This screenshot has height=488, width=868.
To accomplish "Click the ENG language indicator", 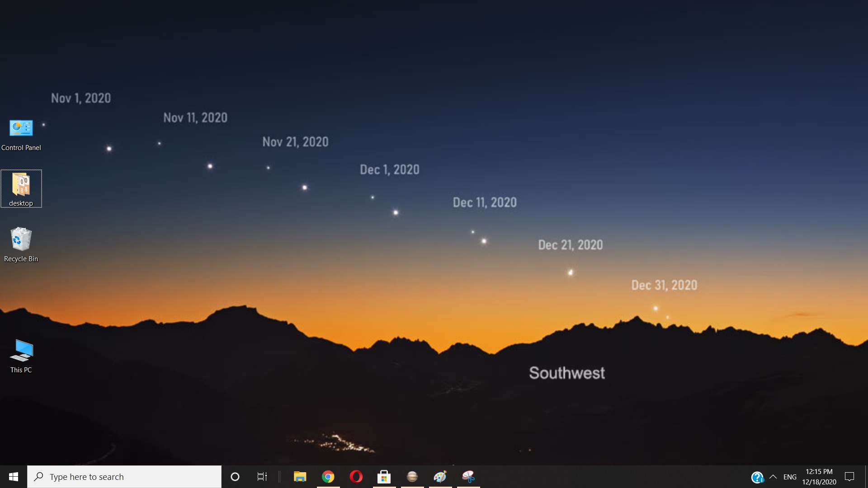I will click(x=791, y=476).
